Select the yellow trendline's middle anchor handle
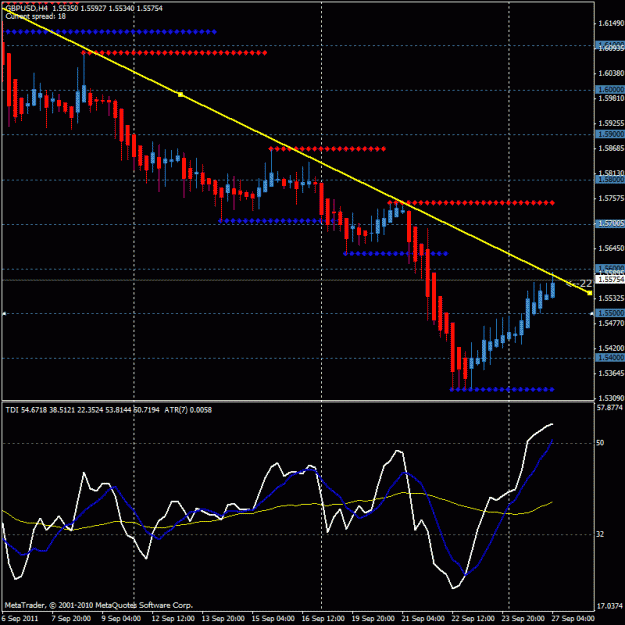This screenshot has height=625, width=625. (x=181, y=94)
